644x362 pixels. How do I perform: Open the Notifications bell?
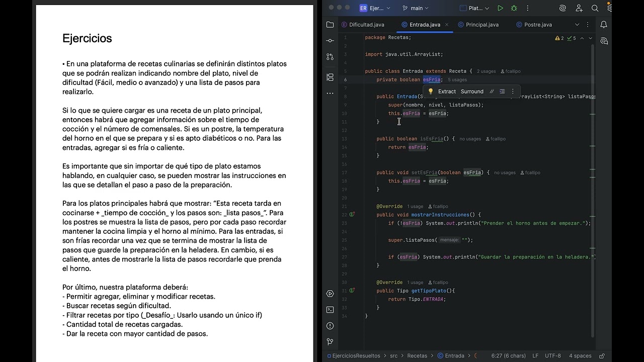[604, 25]
